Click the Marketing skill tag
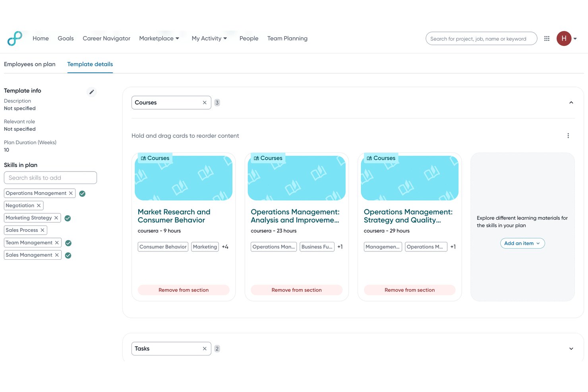This screenshot has height=392, width=588. coord(205,247)
